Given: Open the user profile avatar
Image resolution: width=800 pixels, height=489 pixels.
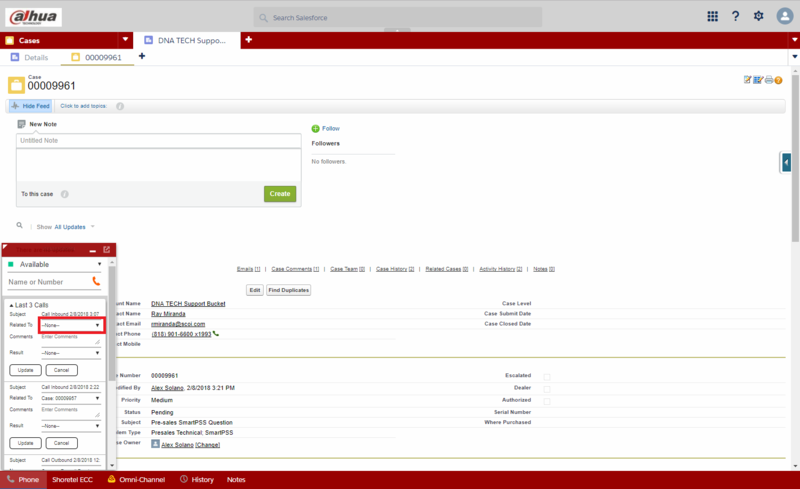Looking at the screenshot, I should point(785,16).
